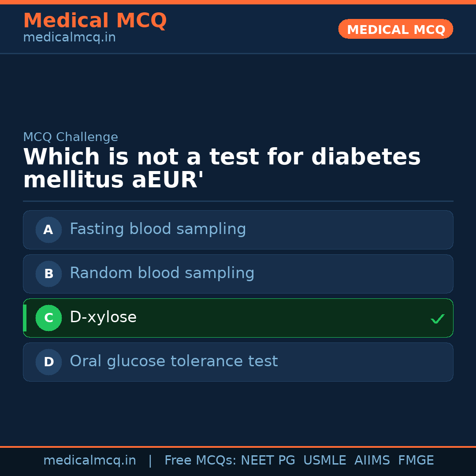Click the orange MEDICAL MCQ badge
476x476 pixels.
pyautogui.click(x=395, y=30)
